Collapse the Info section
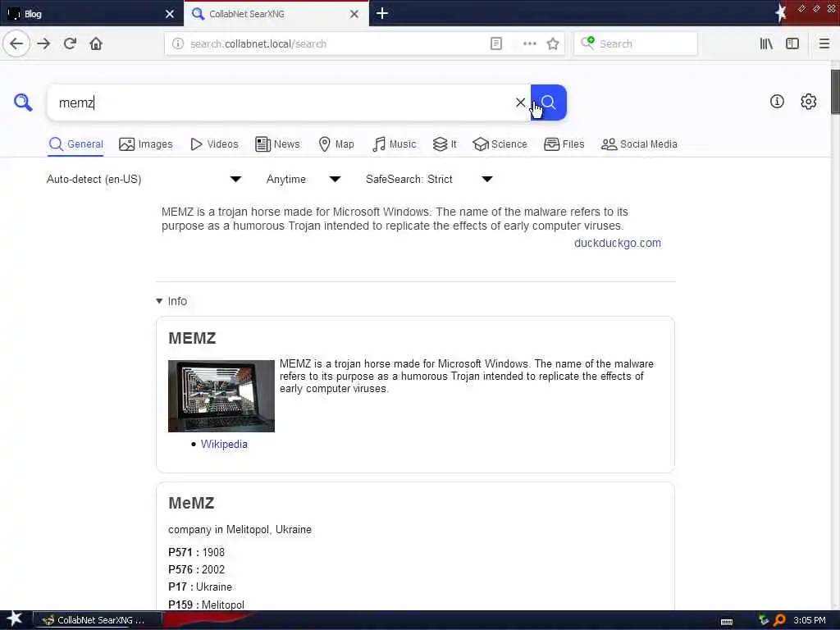This screenshot has width=840, height=630. click(171, 301)
